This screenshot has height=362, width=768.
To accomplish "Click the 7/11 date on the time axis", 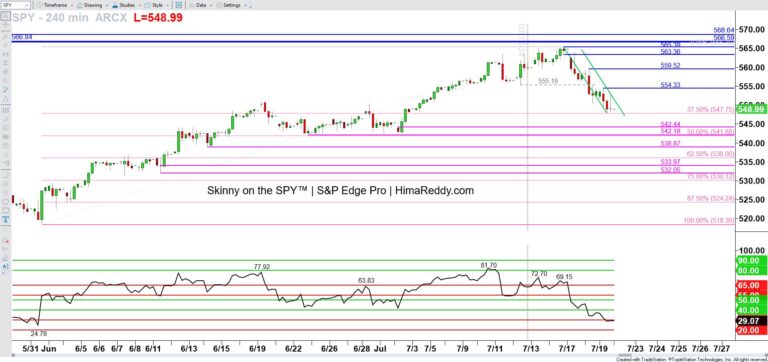I will coord(495,348).
